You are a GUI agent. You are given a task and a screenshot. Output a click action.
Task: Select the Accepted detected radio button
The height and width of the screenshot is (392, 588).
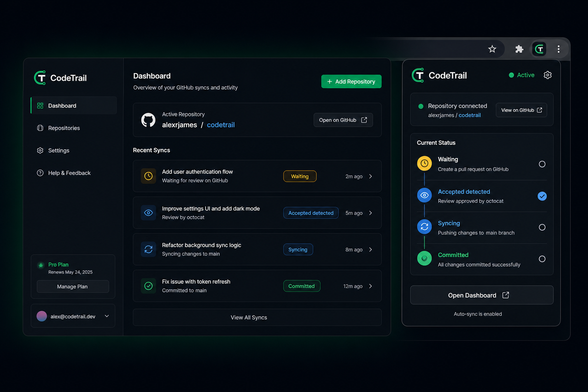pyautogui.click(x=542, y=196)
